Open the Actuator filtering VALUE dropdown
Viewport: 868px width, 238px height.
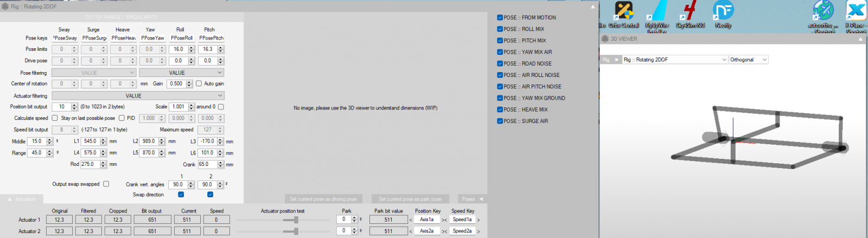tap(138, 95)
